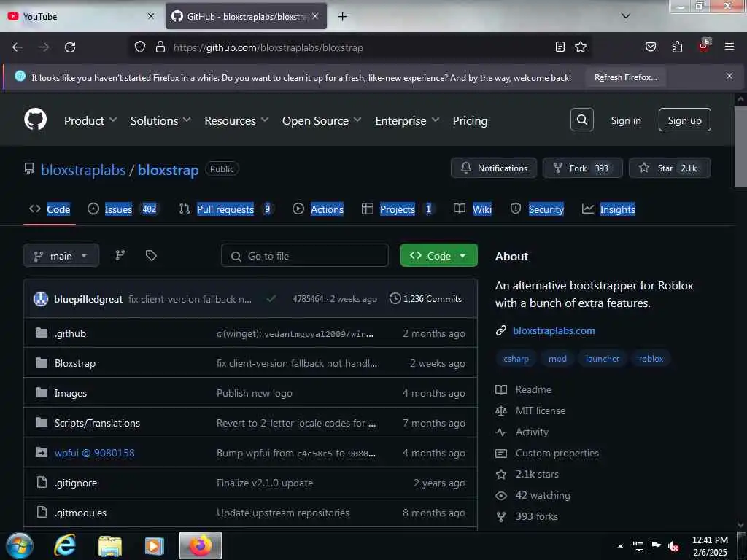747x560 pixels.
Task: Go back with the browser back arrow
Action: click(x=18, y=47)
